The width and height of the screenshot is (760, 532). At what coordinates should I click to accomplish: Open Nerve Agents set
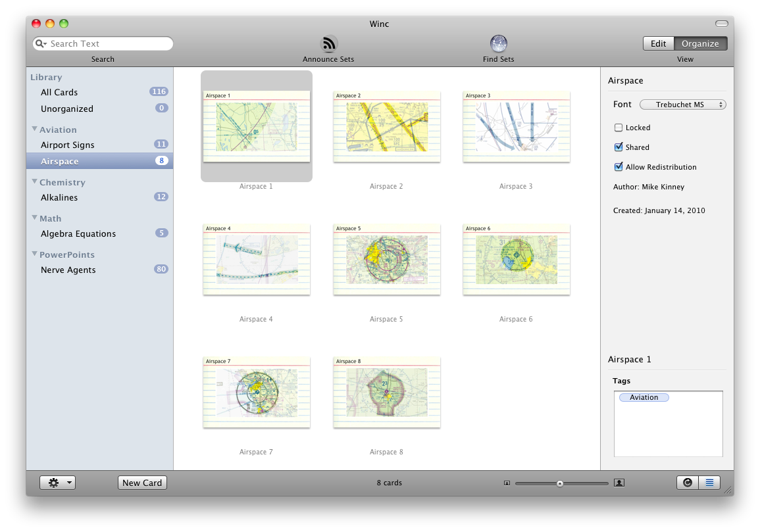pyautogui.click(x=99, y=270)
